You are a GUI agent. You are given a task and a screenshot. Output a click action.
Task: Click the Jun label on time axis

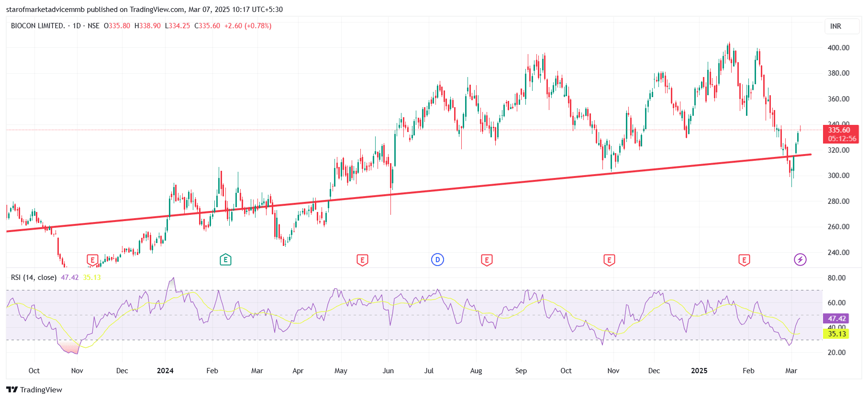pos(388,371)
